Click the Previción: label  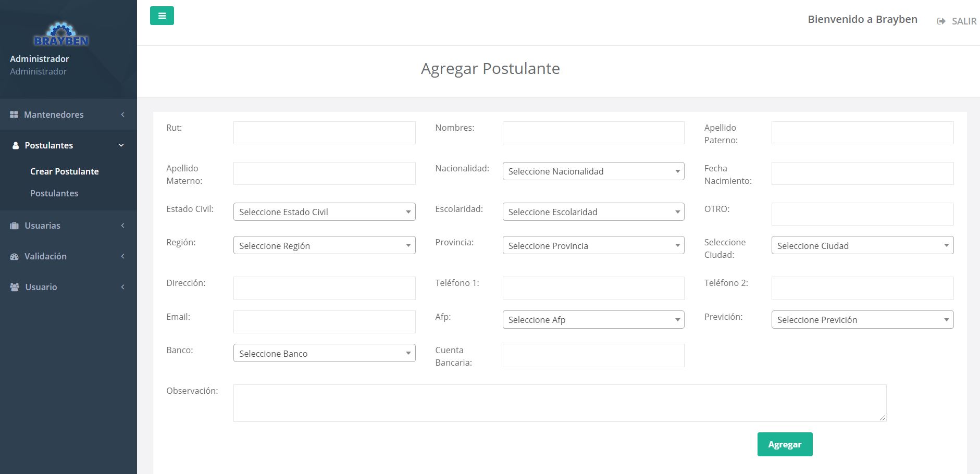coord(723,317)
